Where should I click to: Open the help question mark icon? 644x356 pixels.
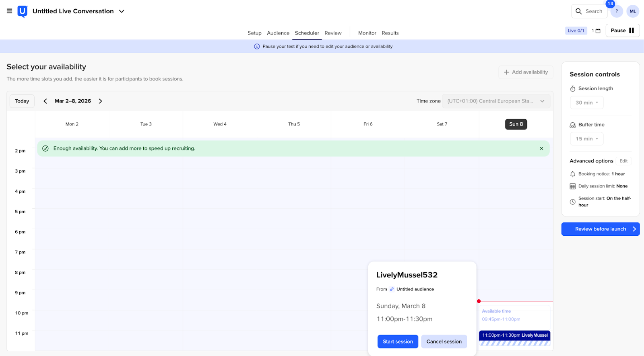tap(616, 11)
